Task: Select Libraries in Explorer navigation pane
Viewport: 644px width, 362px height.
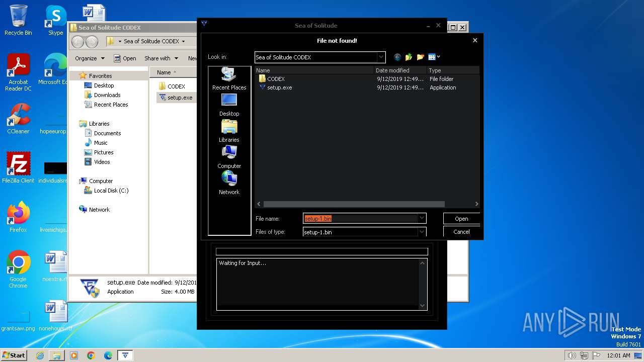Action: click(x=99, y=124)
